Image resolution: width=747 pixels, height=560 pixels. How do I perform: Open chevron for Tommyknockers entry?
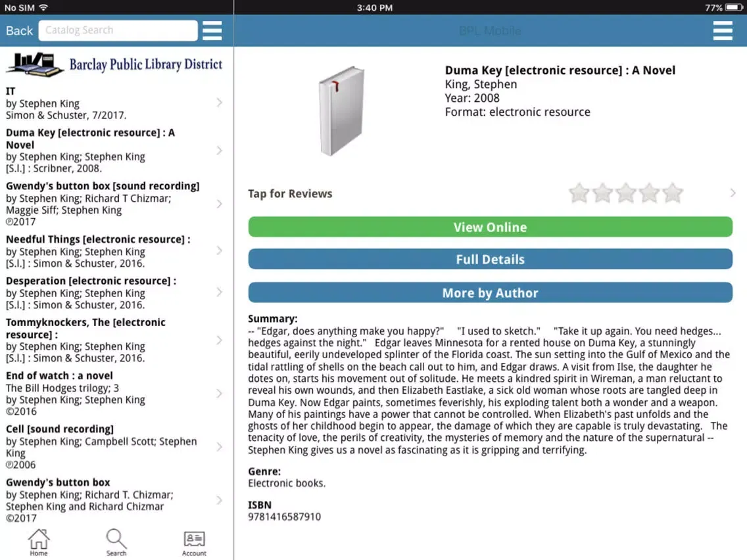pyautogui.click(x=219, y=340)
